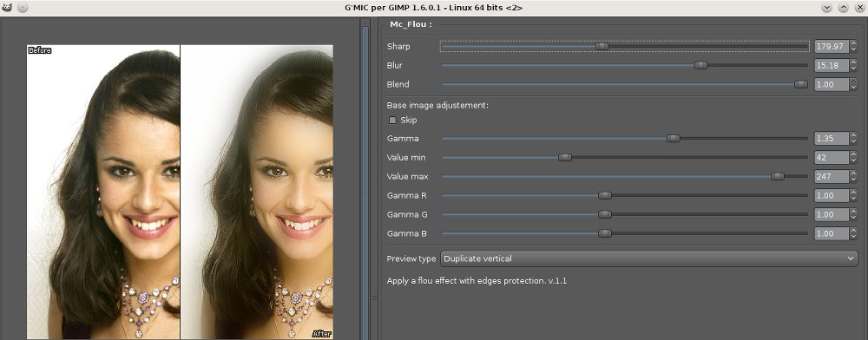Click the Gamma R value field
Screen dimensions: 868x340
(832, 195)
